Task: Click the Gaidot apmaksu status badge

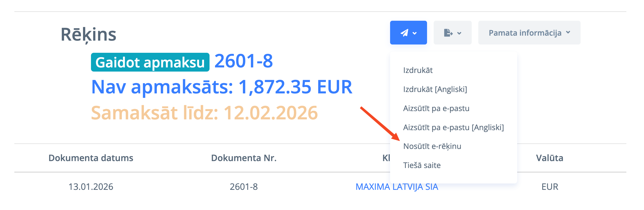Action: [x=150, y=62]
